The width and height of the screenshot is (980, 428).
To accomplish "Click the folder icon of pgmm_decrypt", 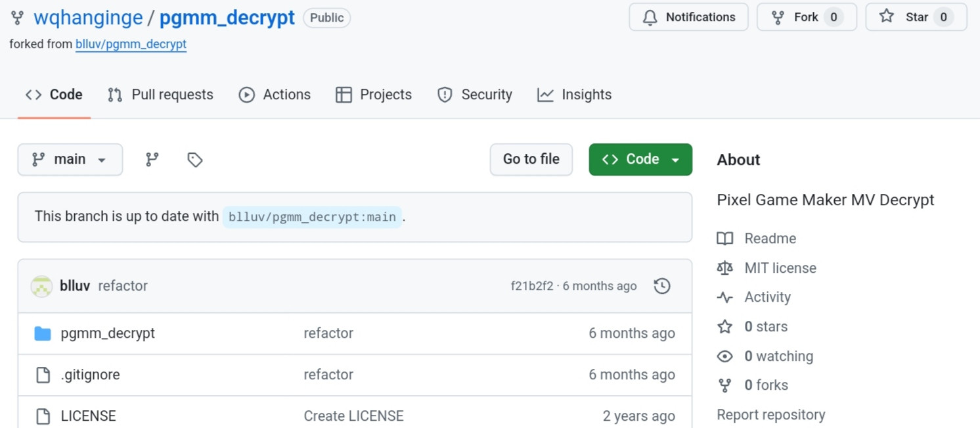I will (43, 333).
